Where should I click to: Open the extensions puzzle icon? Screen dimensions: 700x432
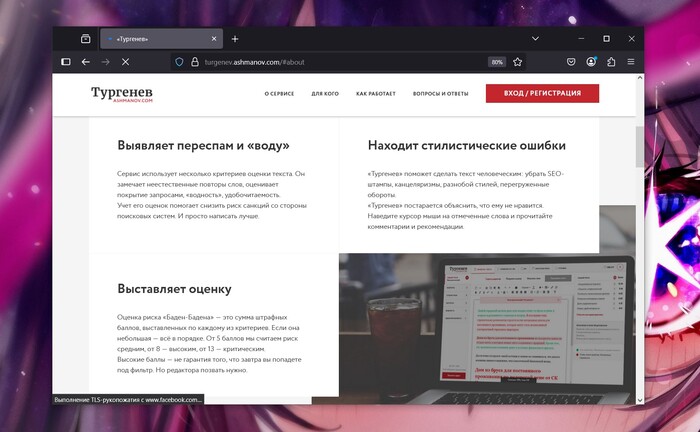(611, 62)
